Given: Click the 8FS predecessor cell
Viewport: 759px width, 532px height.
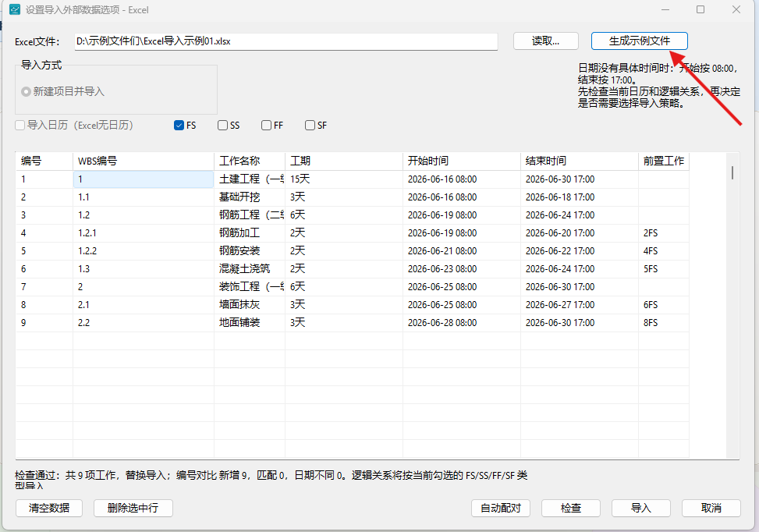Looking at the screenshot, I should 664,322.
